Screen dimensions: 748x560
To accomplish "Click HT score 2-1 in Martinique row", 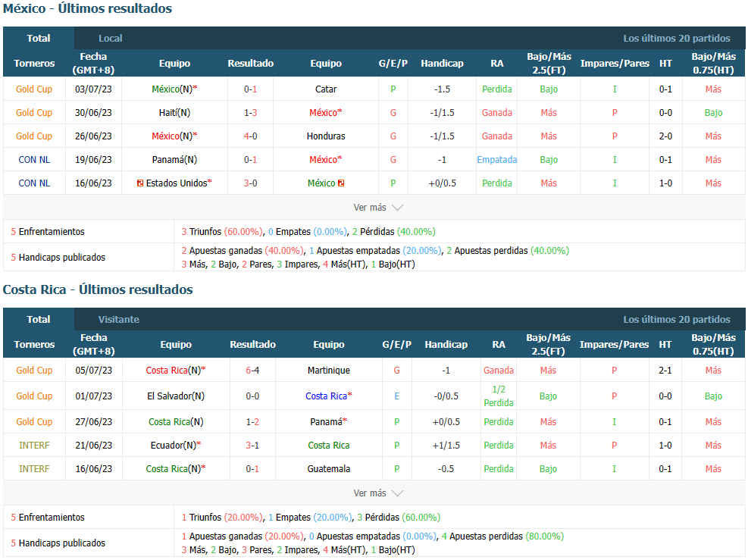I will [x=665, y=370].
